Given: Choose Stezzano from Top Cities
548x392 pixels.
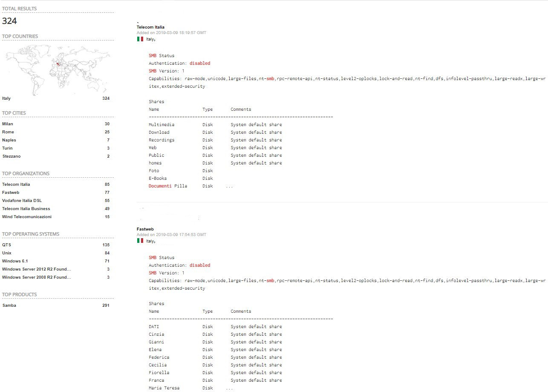Looking at the screenshot, I should click(12, 156).
